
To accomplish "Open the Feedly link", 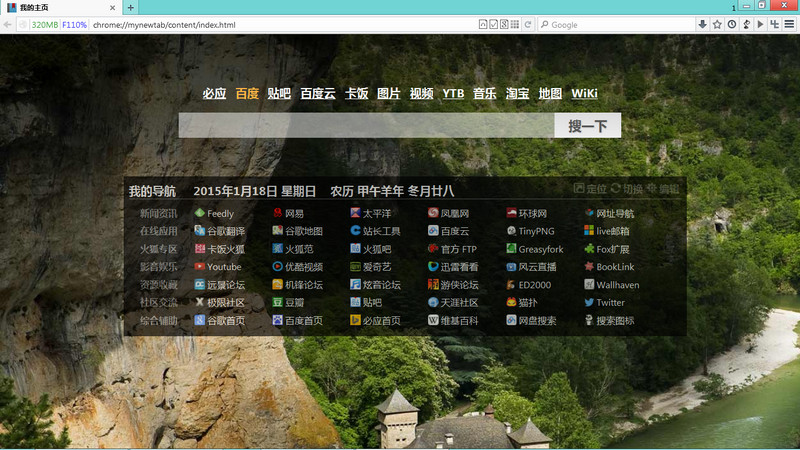I will [214, 213].
